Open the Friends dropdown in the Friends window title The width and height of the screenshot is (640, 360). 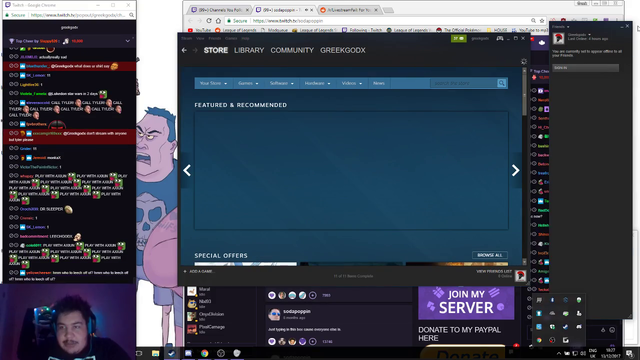click(561, 27)
